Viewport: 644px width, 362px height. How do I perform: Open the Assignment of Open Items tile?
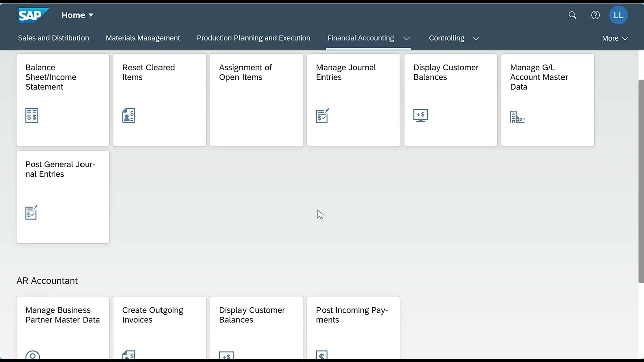257,101
